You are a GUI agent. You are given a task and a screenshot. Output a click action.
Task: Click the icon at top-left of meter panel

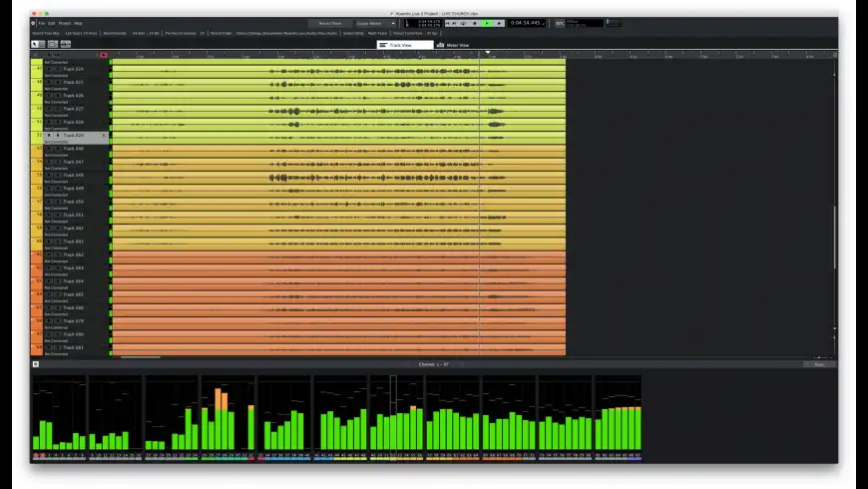click(x=36, y=364)
